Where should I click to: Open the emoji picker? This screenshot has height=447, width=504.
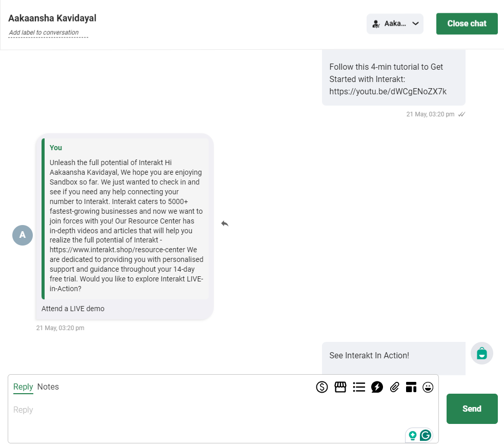point(428,387)
